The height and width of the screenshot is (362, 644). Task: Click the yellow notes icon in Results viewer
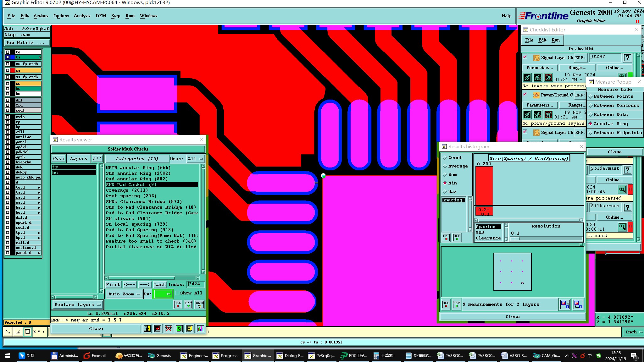coord(190,329)
